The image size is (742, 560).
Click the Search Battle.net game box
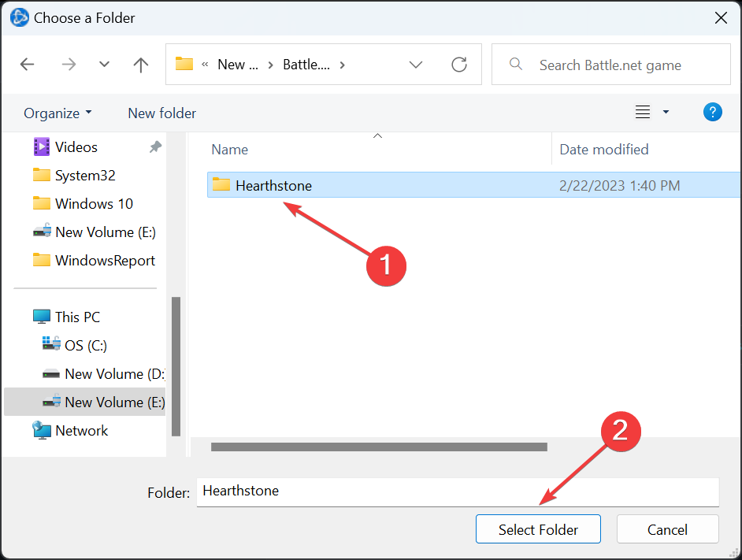(x=622, y=65)
